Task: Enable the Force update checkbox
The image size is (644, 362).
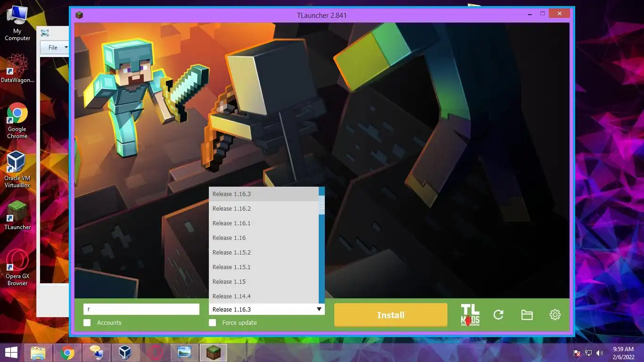Action: click(213, 322)
